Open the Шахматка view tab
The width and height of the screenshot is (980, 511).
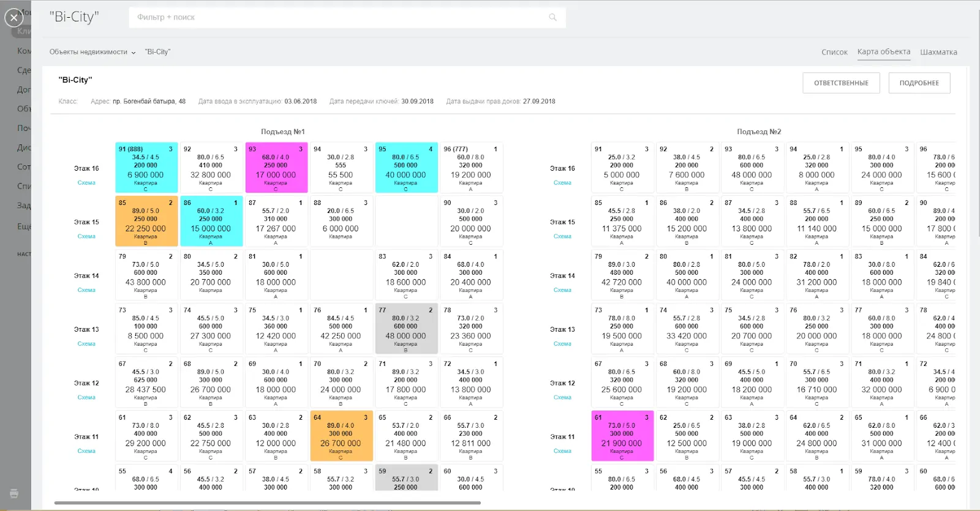point(938,52)
